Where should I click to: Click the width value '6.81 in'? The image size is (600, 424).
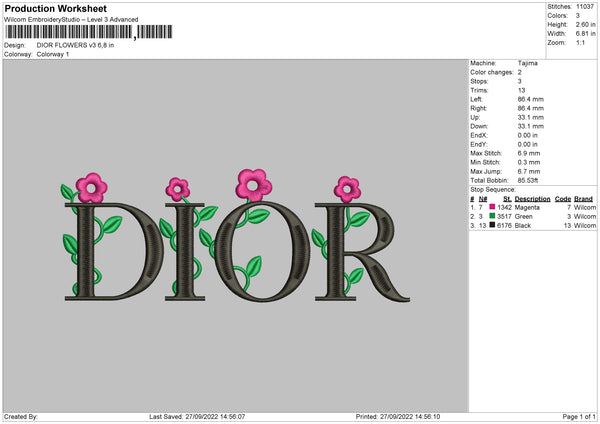[x=586, y=34]
